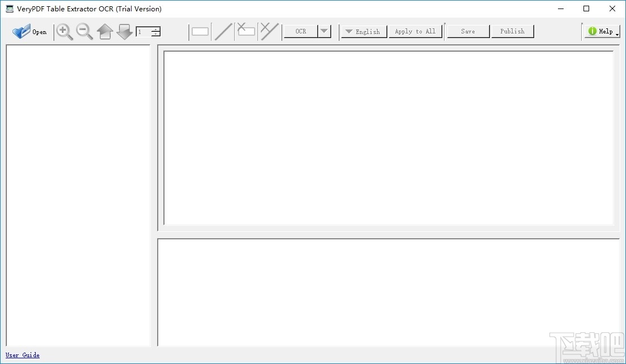
Task: Open the OCR options dropdown arrow
Action: coord(323,31)
